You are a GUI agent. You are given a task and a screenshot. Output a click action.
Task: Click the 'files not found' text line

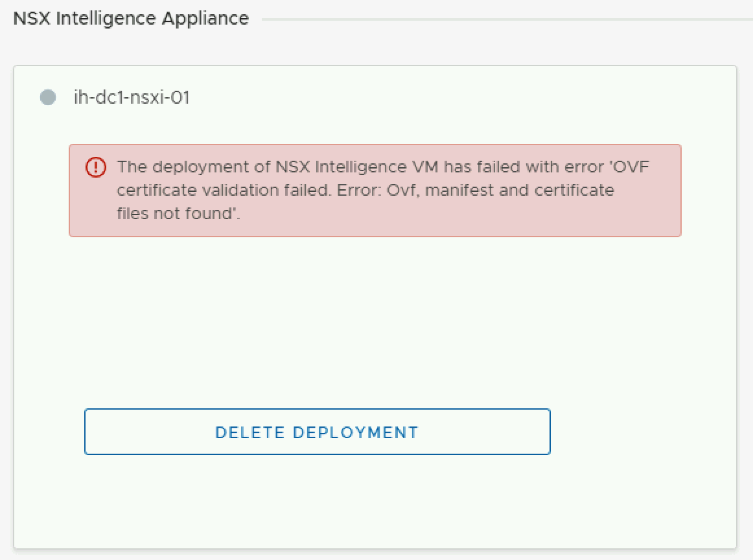point(178,214)
